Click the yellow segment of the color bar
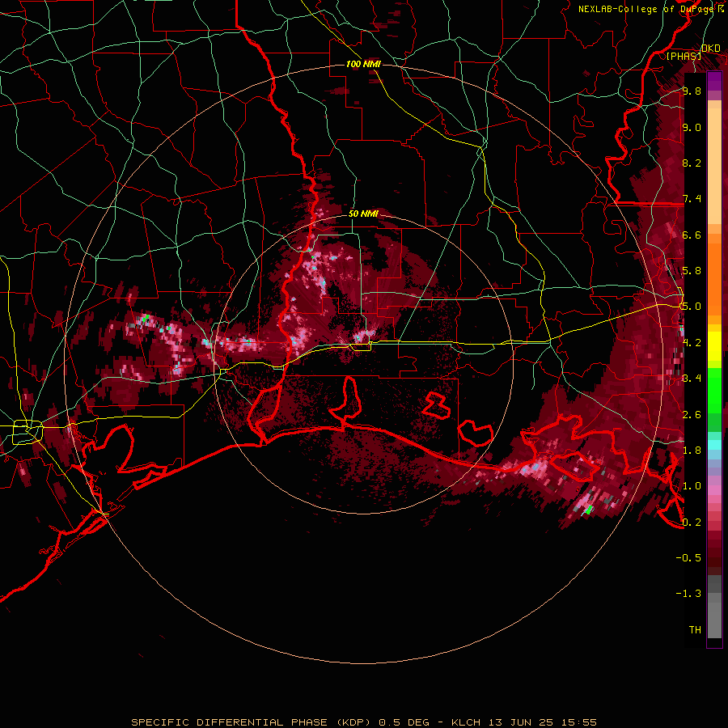 714,347
